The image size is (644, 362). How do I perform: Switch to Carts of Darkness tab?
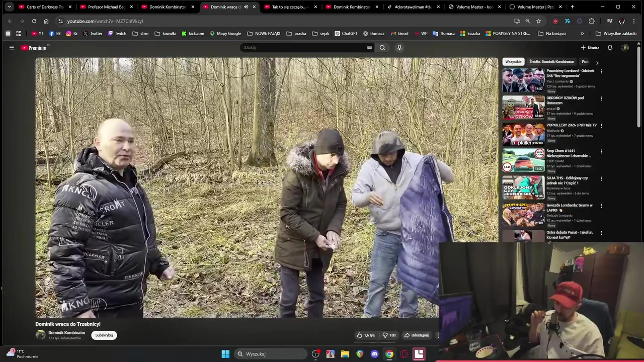pos(45,7)
